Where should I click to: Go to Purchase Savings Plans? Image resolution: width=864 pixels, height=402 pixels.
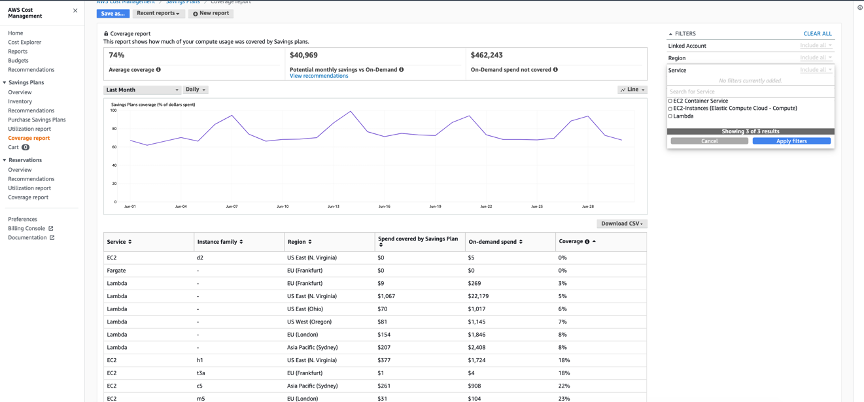38,119
